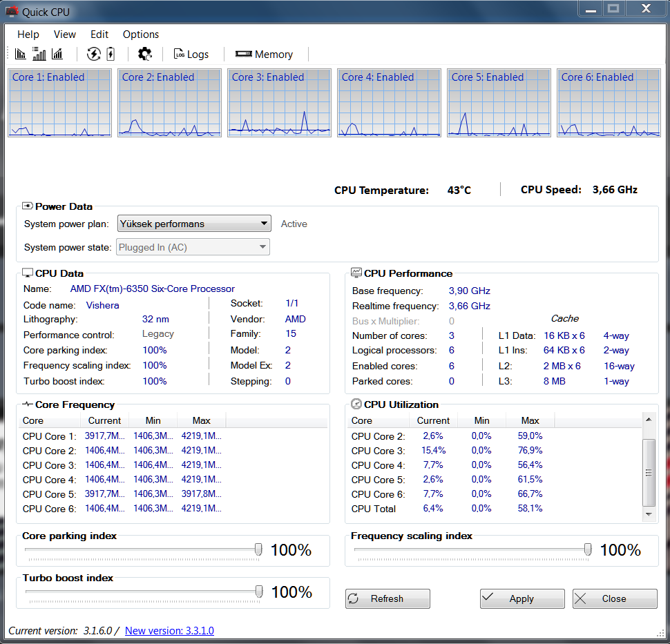Click the Frequency scaling index slider handle
The width and height of the screenshot is (670, 644).
click(588, 549)
